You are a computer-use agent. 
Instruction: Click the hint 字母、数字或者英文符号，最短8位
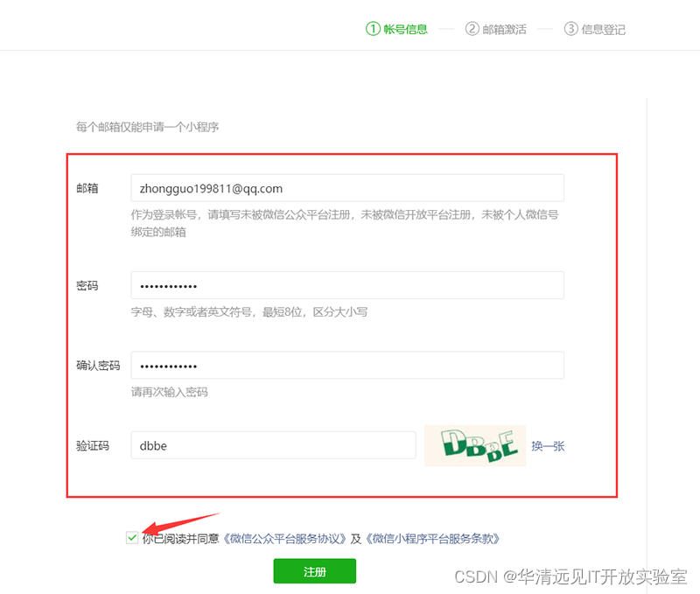pyautogui.click(x=249, y=312)
